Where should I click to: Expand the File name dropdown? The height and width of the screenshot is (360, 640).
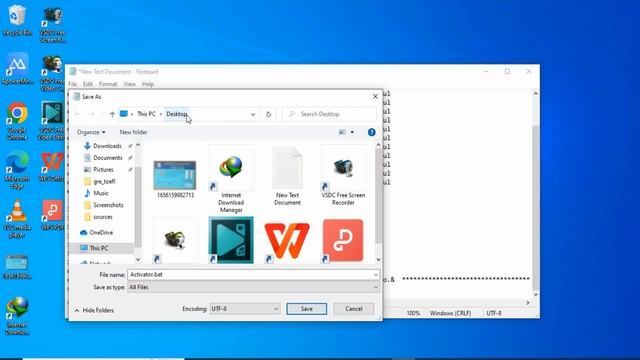click(x=376, y=275)
